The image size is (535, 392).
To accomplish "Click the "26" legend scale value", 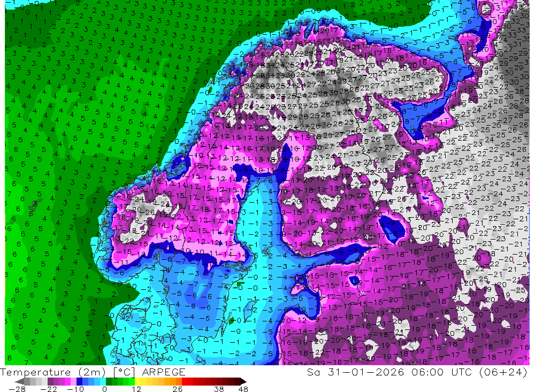I will tap(177, 389).
